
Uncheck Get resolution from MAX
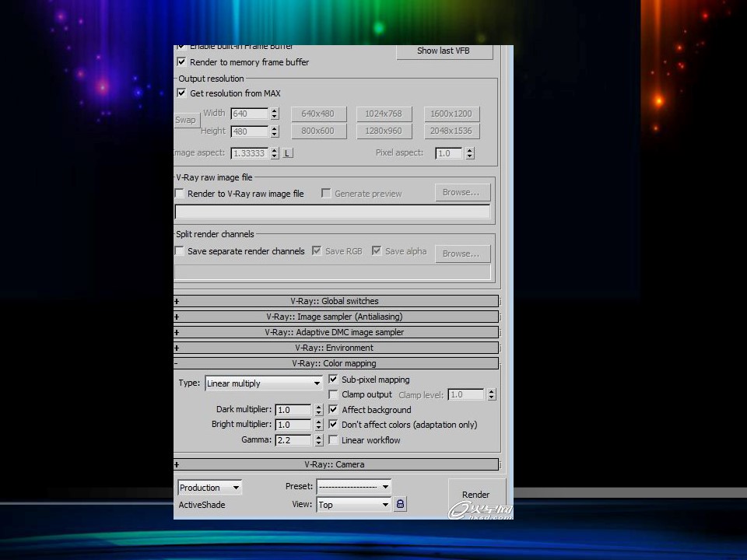tap(181, 93)
